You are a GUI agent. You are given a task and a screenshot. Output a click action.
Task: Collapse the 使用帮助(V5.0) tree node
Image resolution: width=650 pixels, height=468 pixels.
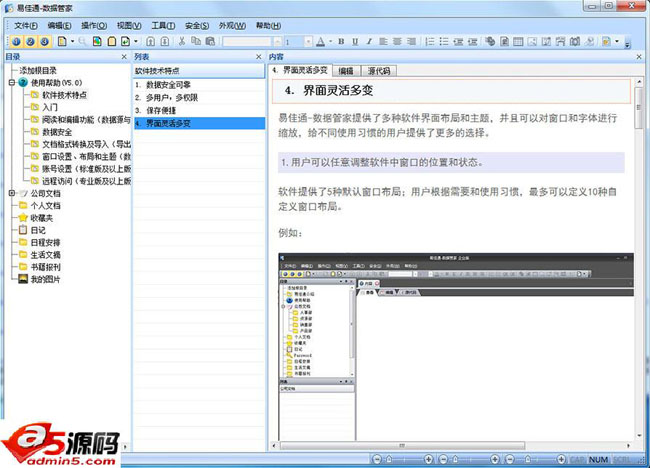(12, 82)
